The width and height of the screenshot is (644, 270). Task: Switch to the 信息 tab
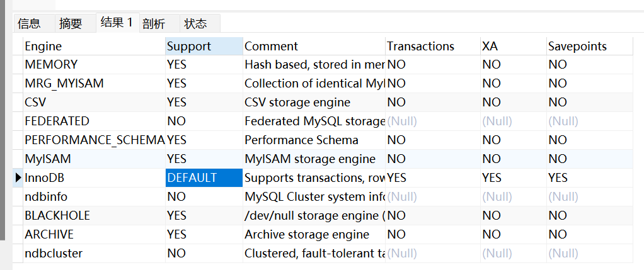(30, 23)
